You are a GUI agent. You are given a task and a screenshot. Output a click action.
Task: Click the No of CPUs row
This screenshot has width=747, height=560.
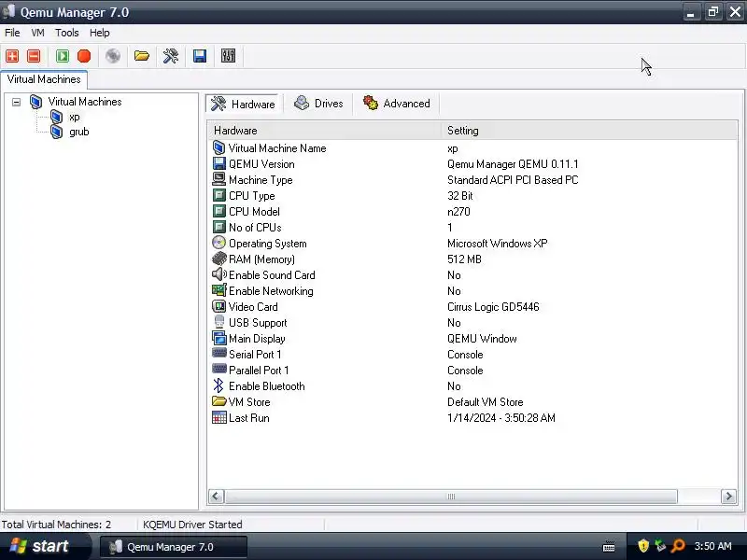(472, 227)
